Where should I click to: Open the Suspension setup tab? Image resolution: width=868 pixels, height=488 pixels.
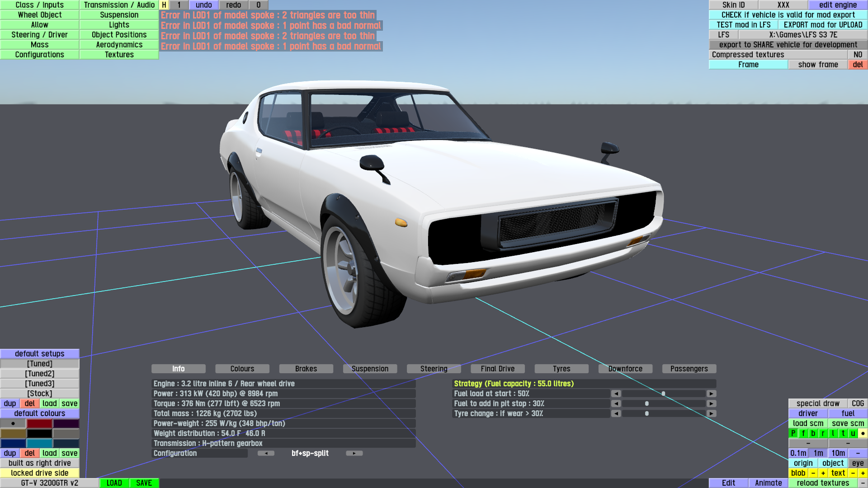[370, 369]
